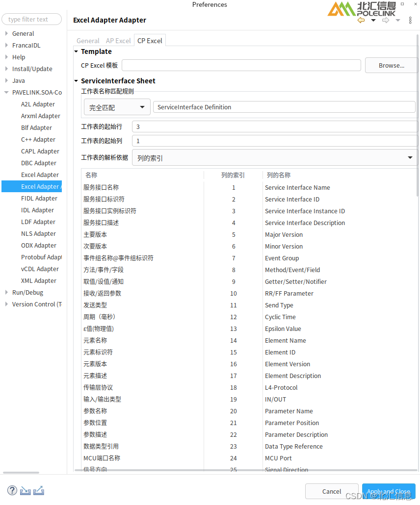Screen dimensions: 420x505
Task: Select C++ Adapter in the tree
Action: tap(38, 139)
